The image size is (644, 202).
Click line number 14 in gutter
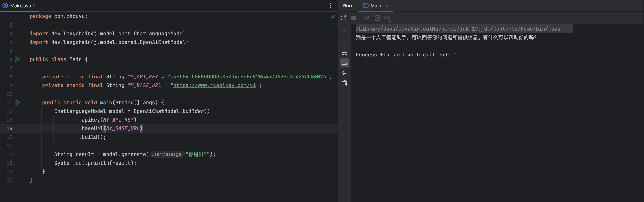(x=9, y=128)
